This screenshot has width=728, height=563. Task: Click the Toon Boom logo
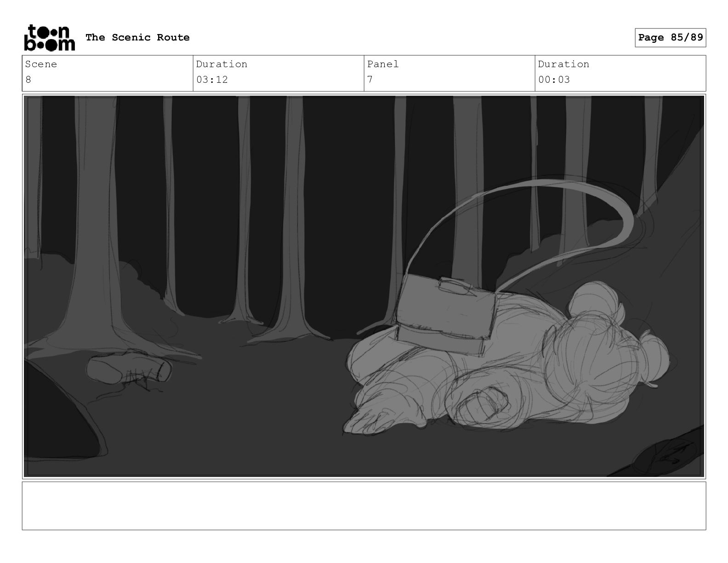49,37
